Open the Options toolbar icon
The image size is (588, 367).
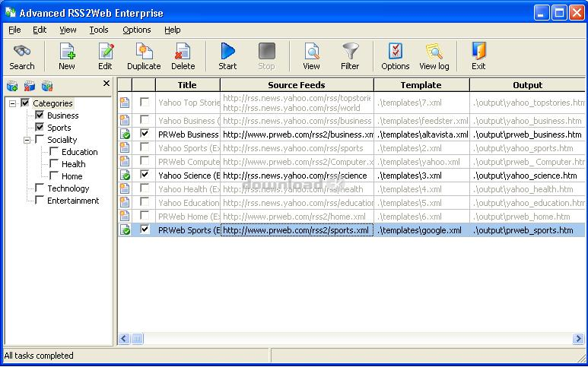coord(395,52)
